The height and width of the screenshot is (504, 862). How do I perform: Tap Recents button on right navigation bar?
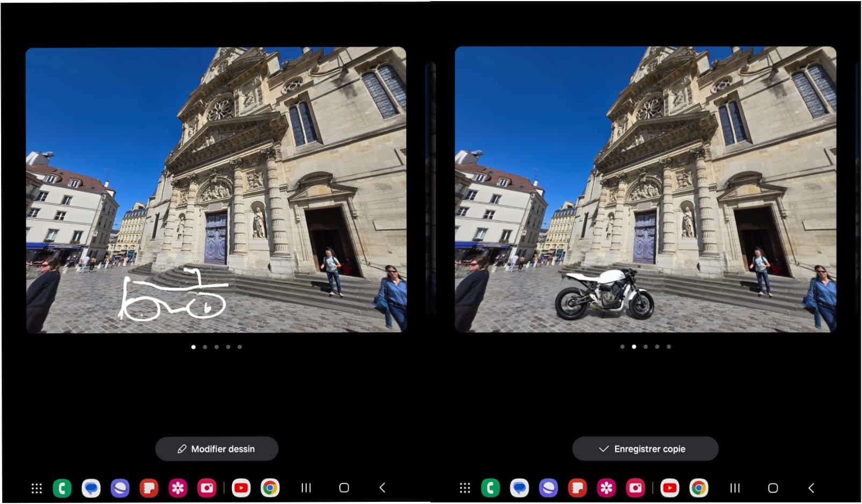[735, 488]
